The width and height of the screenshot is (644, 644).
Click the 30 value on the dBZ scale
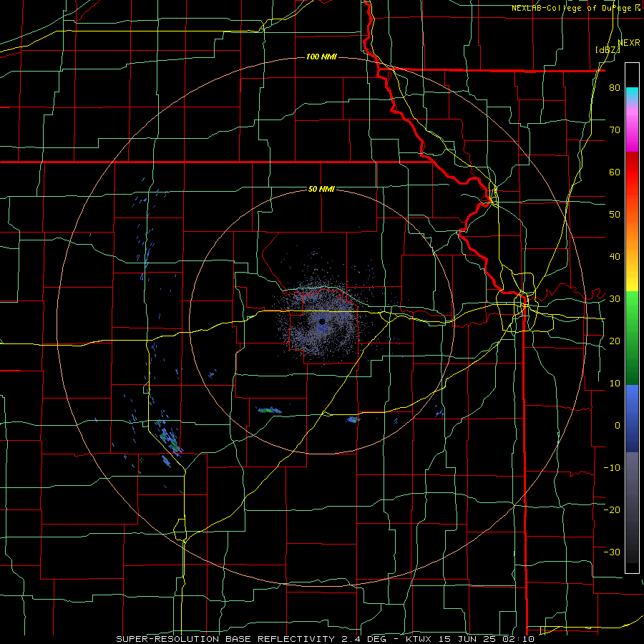pos(615,298)
